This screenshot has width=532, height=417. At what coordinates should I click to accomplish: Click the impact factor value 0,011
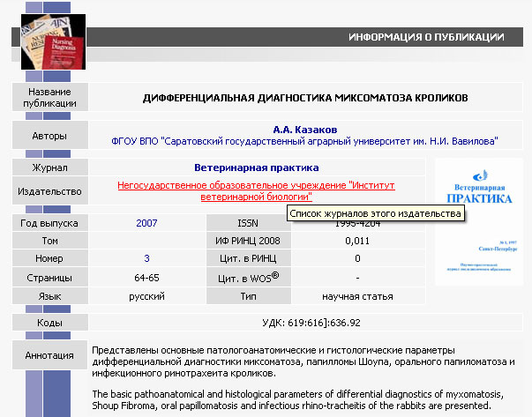pyautogui.click(x=356, y=241)
